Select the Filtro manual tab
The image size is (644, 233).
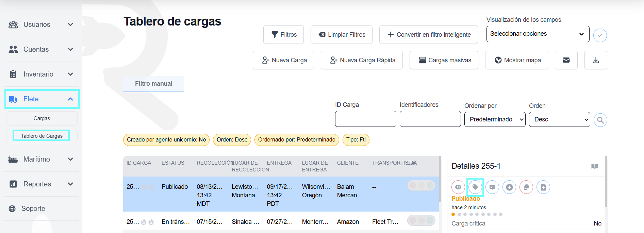pyautogui.click(x=154, y=84)
